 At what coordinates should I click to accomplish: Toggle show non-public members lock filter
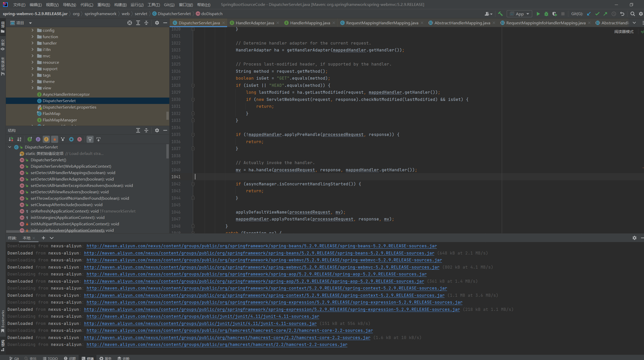tap(54, 139)
